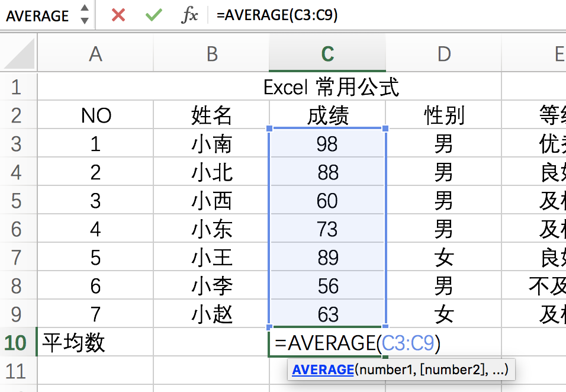Image resolution: width=566 pixels, height=392 pixels.
Task: Select all cells via corner triangle
Action: click(x=19, y=53)
